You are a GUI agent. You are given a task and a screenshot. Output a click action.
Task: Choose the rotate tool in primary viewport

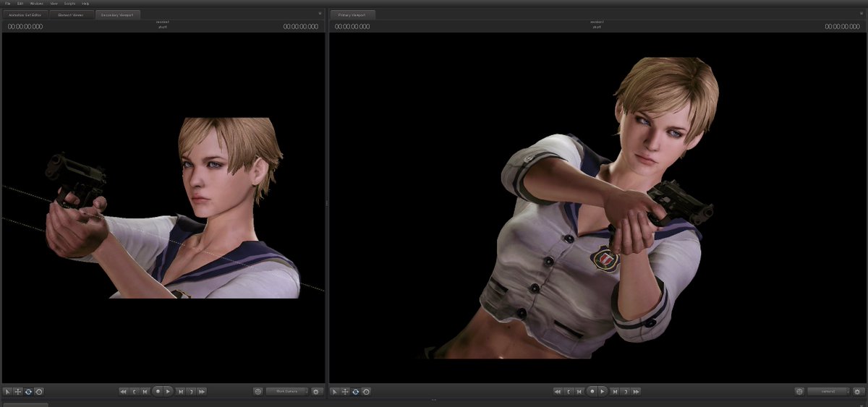click(x=356, y=391)
